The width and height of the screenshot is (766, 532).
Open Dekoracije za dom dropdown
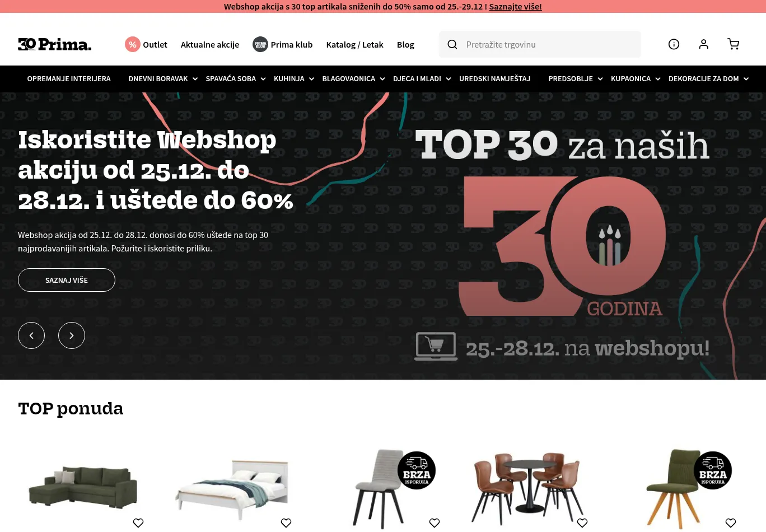(708, 79)
